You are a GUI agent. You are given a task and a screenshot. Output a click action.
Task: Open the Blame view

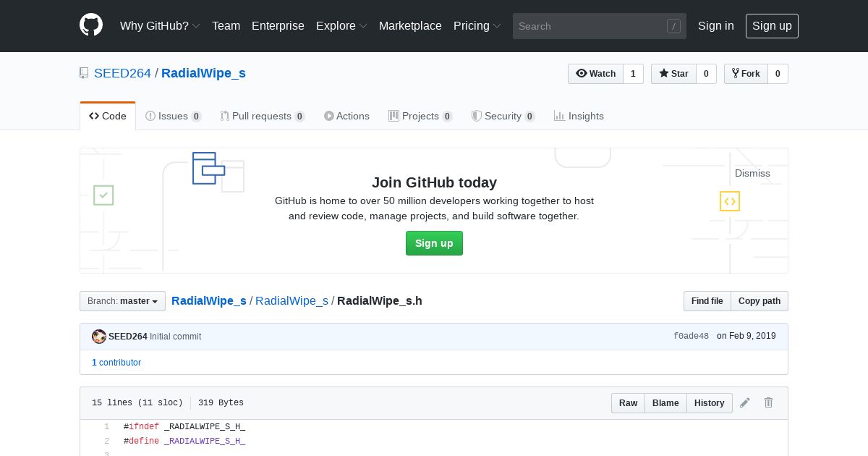[x=665, y=403]
